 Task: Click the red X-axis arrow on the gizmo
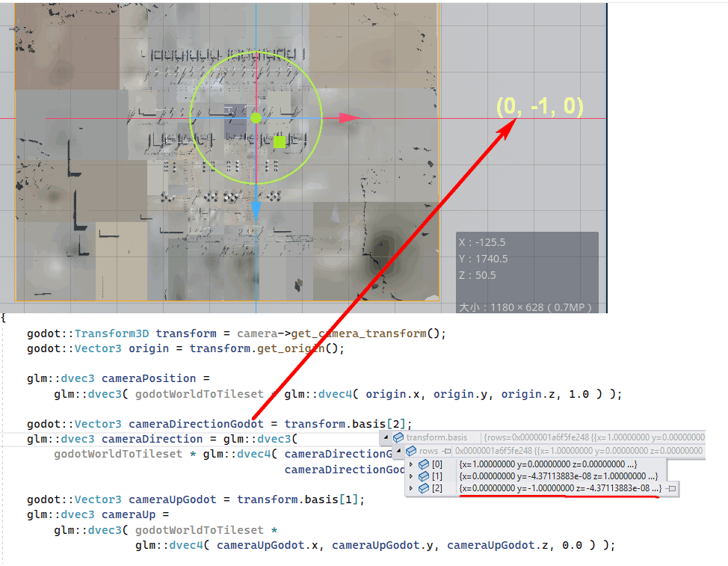click(348, 118)
